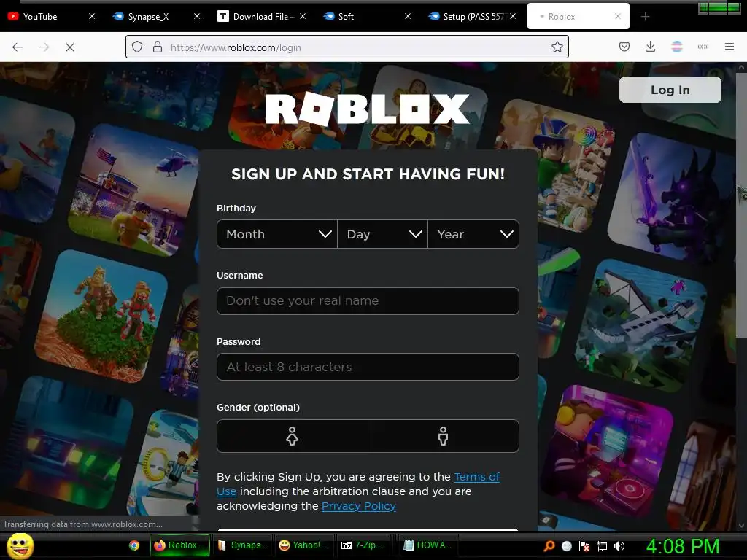Switch to the Download File tab

[262, 17]
